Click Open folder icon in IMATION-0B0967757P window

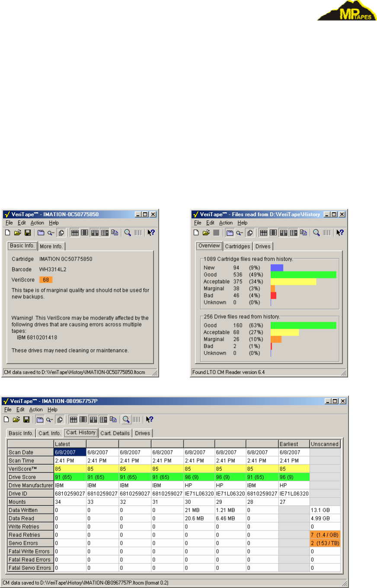(x=17, y=419)
